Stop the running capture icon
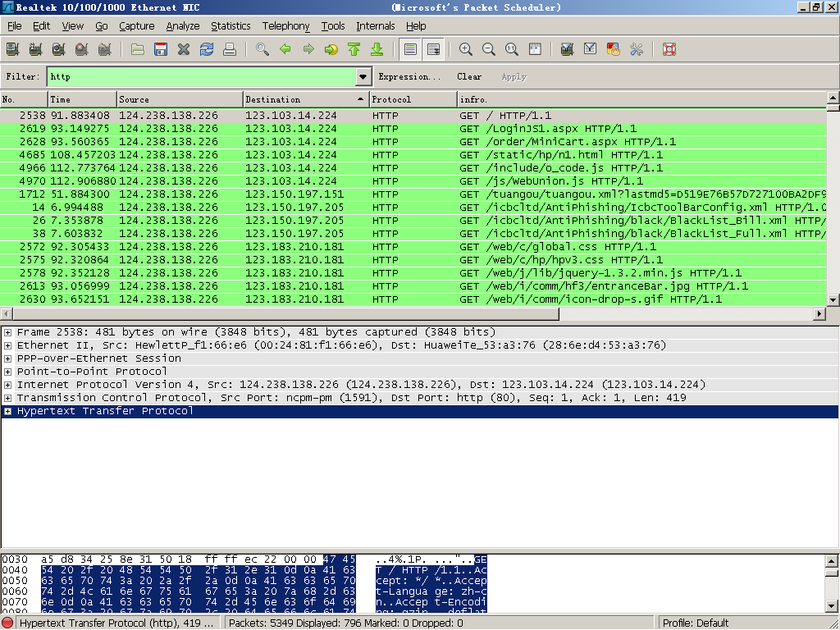The height and width of the screenshot is (630, 840). [x=82, y=49]
